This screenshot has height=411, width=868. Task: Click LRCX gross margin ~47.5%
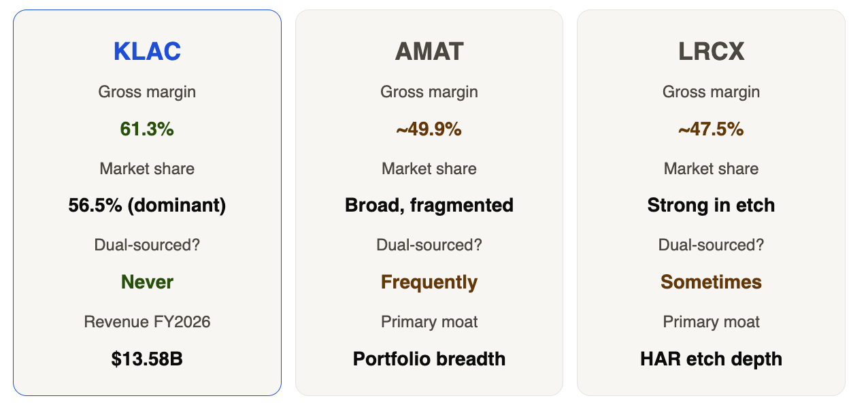[711, 129]
